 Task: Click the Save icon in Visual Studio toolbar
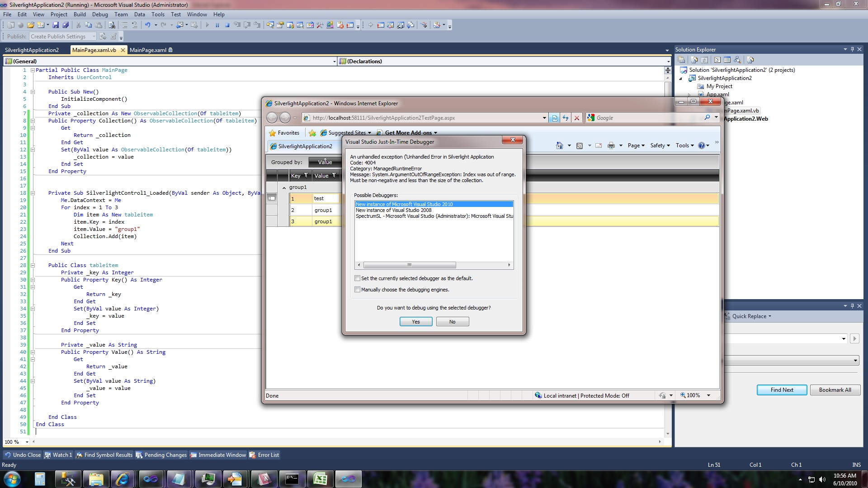coord(56,25)
